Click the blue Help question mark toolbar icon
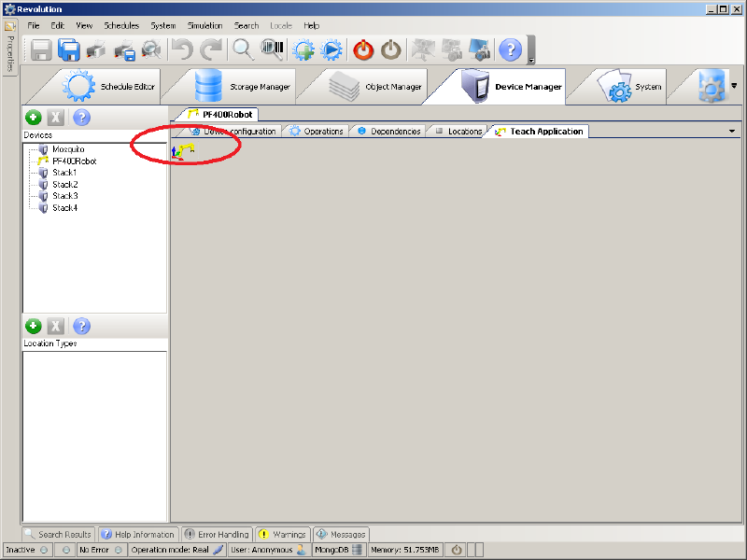 tap(510, 50)
